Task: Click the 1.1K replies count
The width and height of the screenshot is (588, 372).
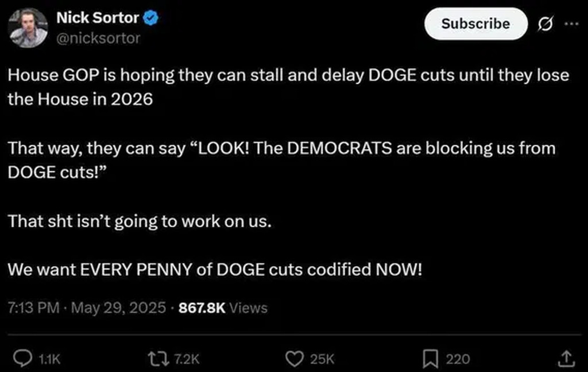Action: pos(51,359)
